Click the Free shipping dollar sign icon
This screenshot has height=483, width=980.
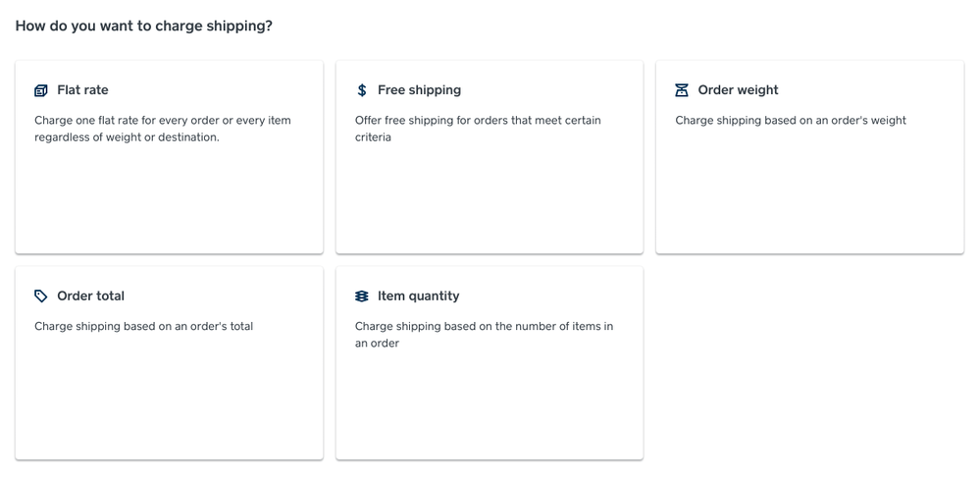click(x=362, y=90)
